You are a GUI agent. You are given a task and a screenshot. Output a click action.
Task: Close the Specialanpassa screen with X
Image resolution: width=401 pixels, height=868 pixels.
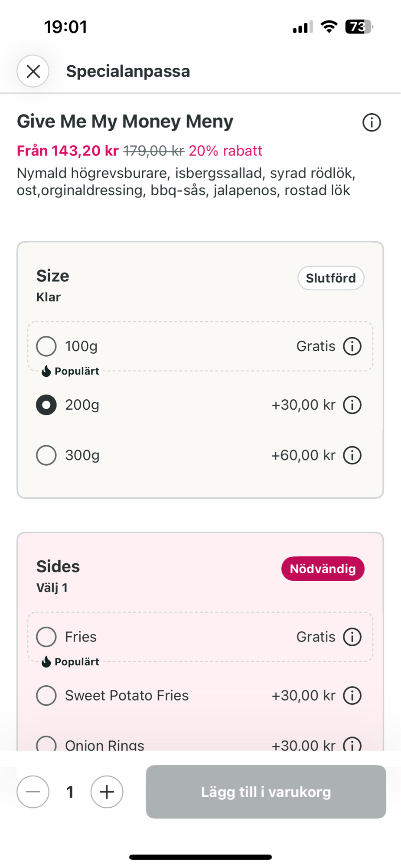[x=33, y=71]
